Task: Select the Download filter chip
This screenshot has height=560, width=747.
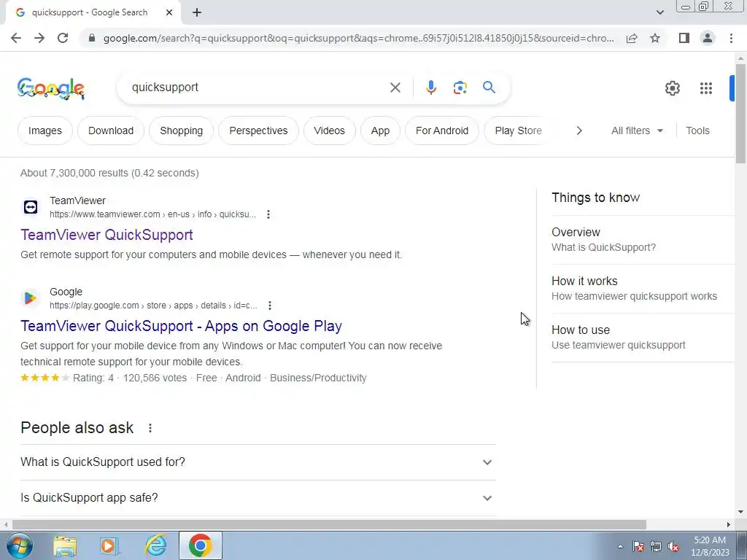Action: coord(111,131)
